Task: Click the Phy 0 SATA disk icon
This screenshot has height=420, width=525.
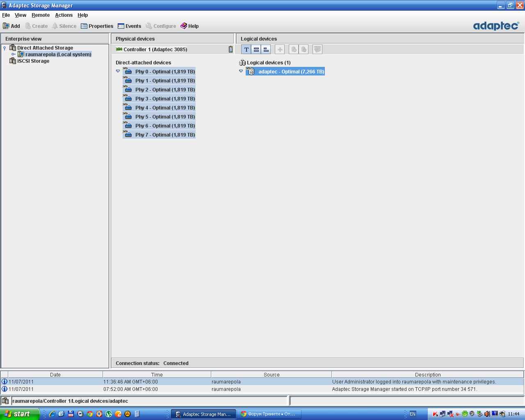Action: tap(128, 71)
